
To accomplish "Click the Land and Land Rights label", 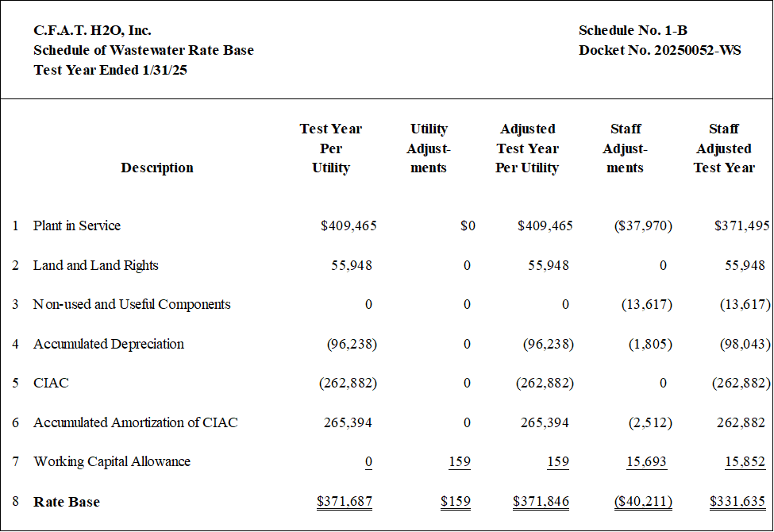I will click(x=96, y=265).
